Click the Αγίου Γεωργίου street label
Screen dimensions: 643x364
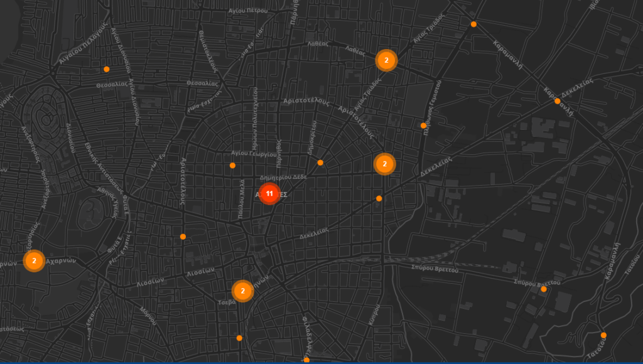click(254, 154)
